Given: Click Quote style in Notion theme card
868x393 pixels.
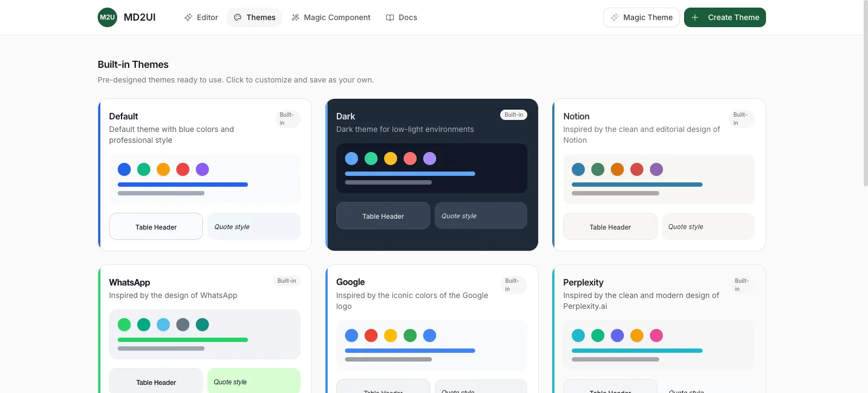Looking at the screenshot, I should click(708, 226).
